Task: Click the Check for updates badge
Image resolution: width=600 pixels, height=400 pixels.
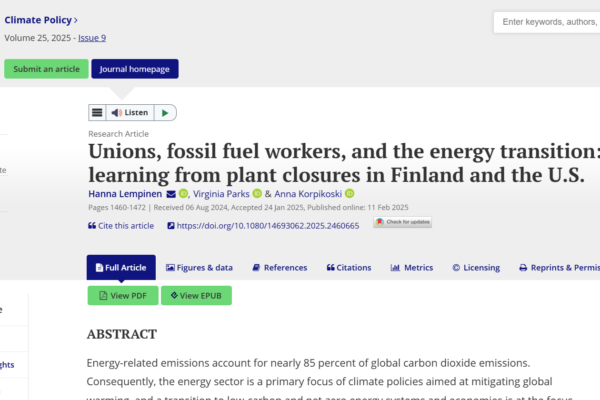Action: click(x=403, y=222)
